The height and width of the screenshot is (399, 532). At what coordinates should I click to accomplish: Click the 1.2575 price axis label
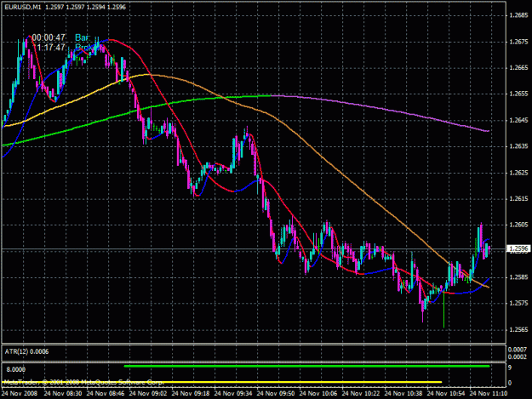(518, 304)
